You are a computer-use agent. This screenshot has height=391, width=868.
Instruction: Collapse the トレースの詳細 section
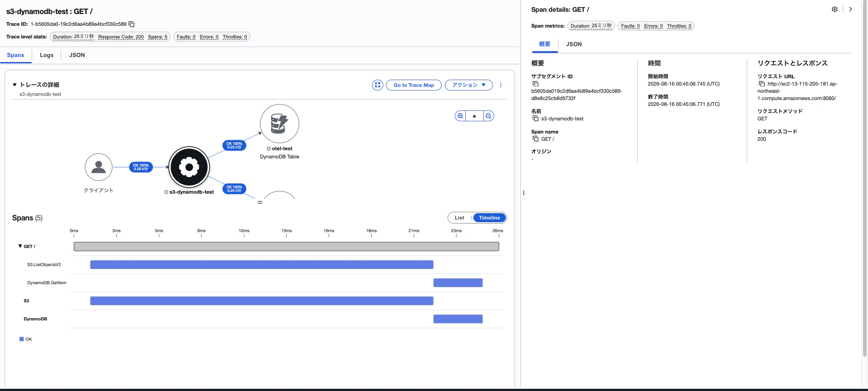pos(15,85)
